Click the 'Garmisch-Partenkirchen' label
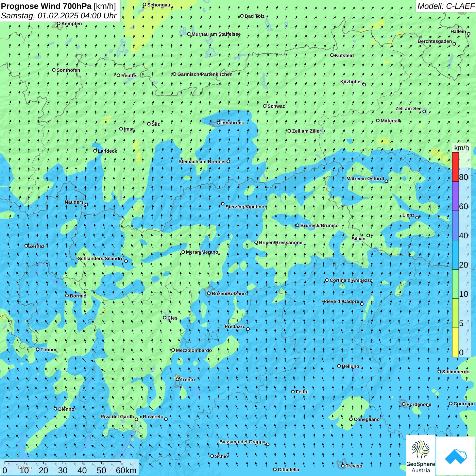 coord(205,74)
